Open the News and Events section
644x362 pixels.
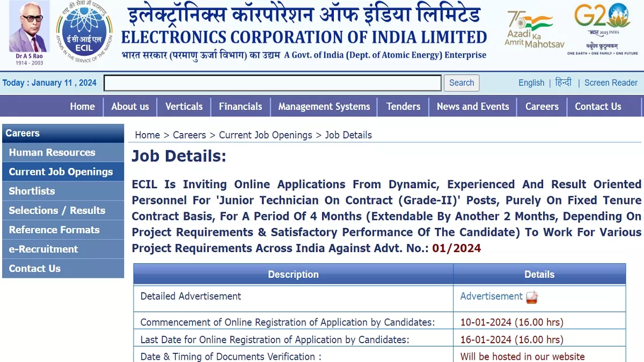pyautogui.click(x=472, y=107)
